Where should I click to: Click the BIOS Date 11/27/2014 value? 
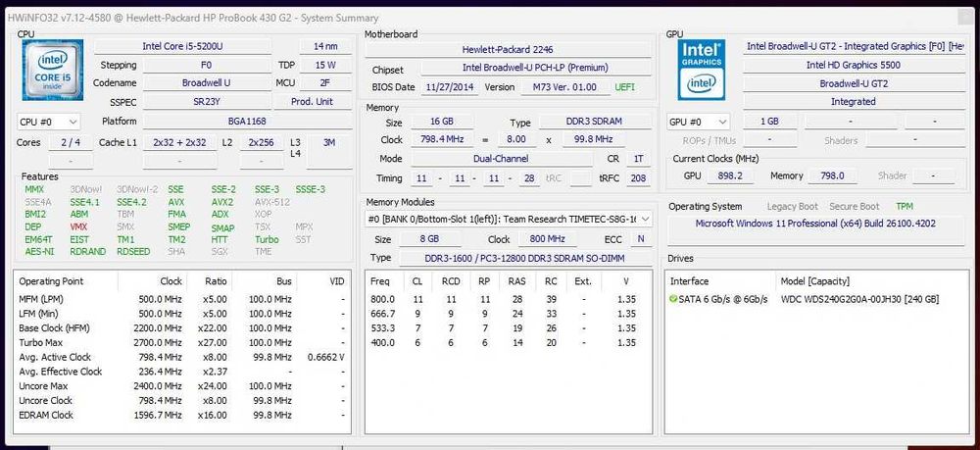tap(450, 87)
